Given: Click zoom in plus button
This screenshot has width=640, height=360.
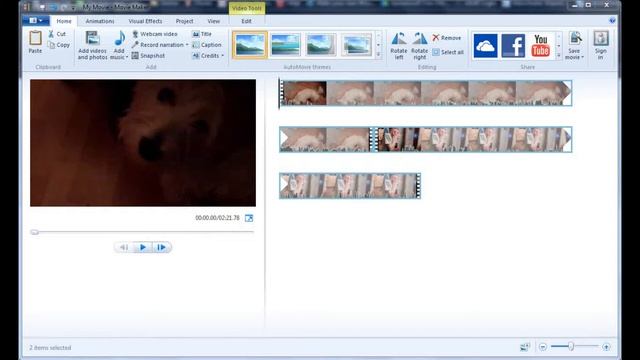Looking at the screenshot, I should (606, 347).
